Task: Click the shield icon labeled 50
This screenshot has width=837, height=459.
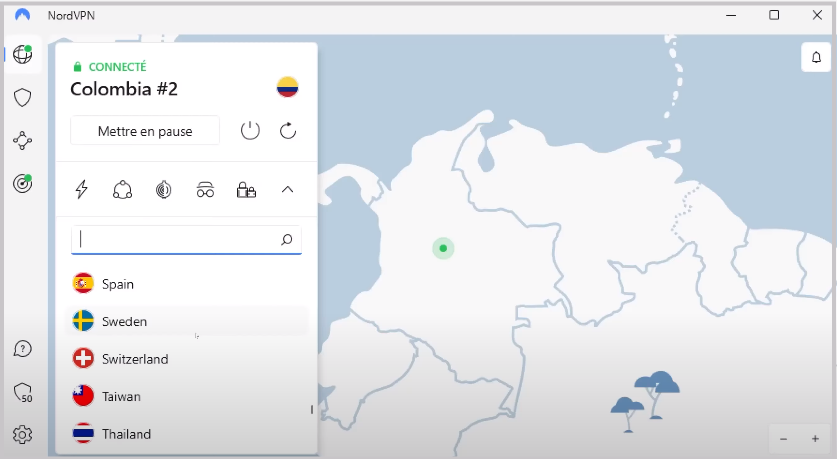Action: (x=23, y=392)
